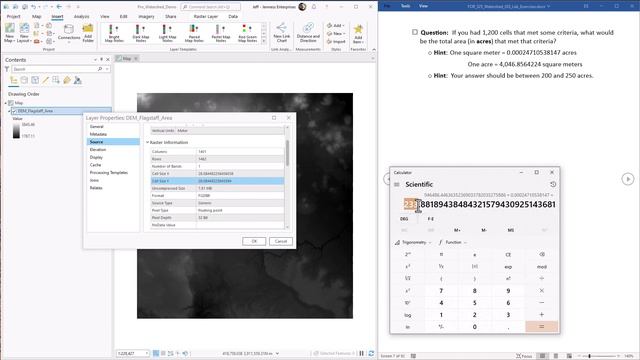Choose the Red Green Map Notes template
The height and width of the screenshot is (360, 640).
tap(247, 33)
